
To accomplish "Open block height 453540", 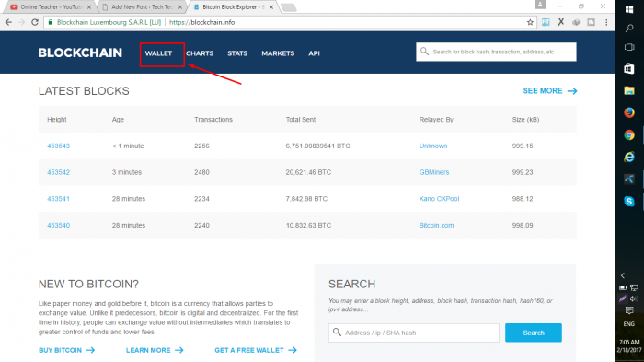I will [x=58, y=226].
